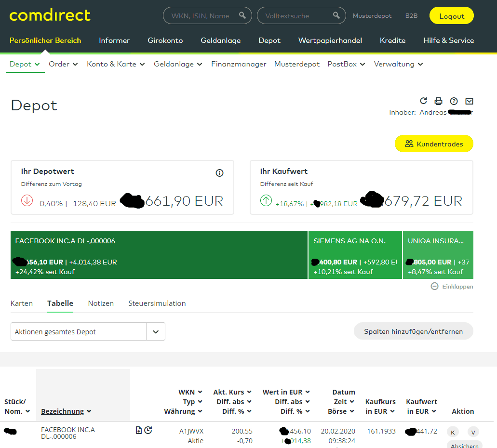Open Finanzmanager submenu item
The width and height of the screenshot is (497, 448).
pyautogui.click(x=239, y=64)
